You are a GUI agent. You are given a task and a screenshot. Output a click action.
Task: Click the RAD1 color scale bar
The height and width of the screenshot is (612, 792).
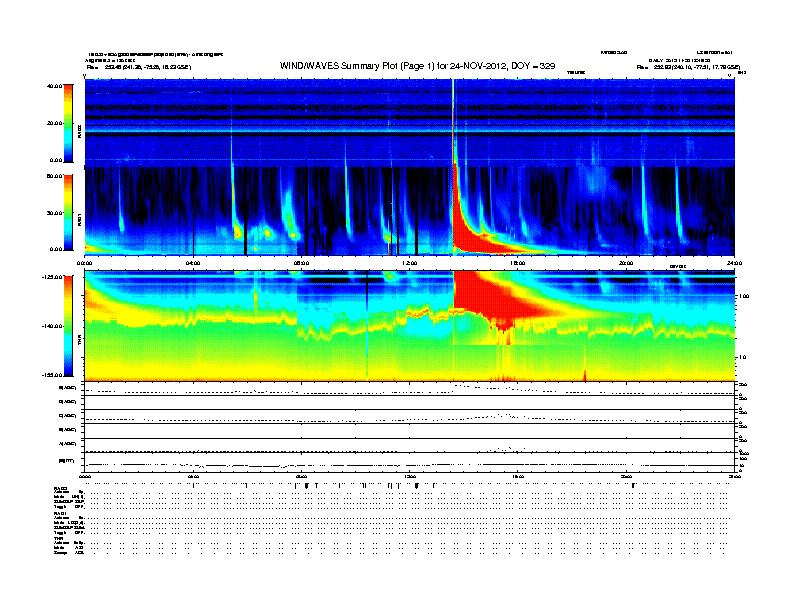[x=68, y=213]
